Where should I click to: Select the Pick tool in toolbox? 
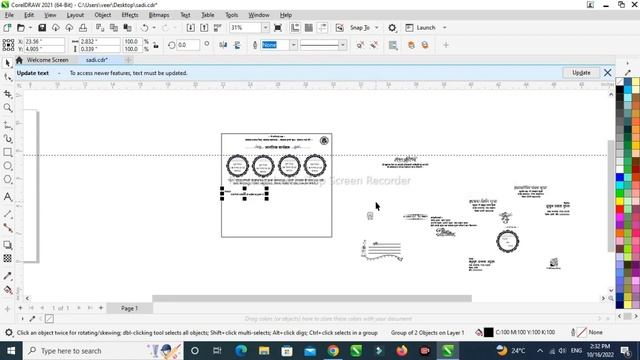coord(8,63)
